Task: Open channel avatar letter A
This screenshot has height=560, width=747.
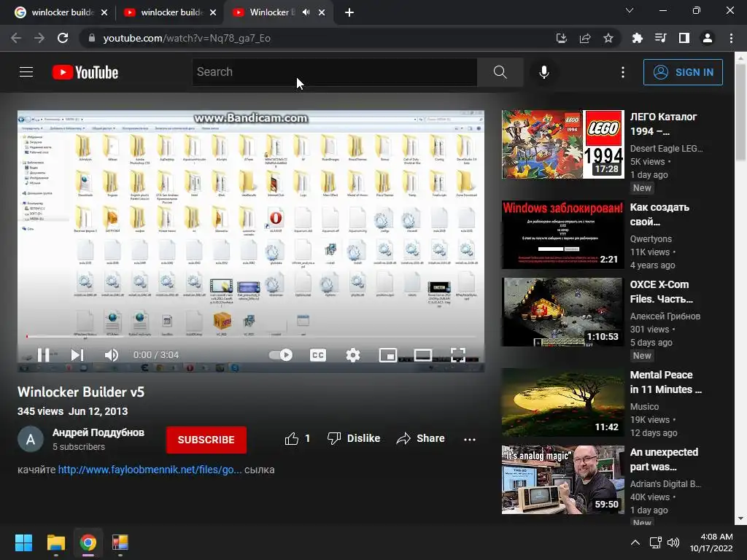Action: coord(31,440)
